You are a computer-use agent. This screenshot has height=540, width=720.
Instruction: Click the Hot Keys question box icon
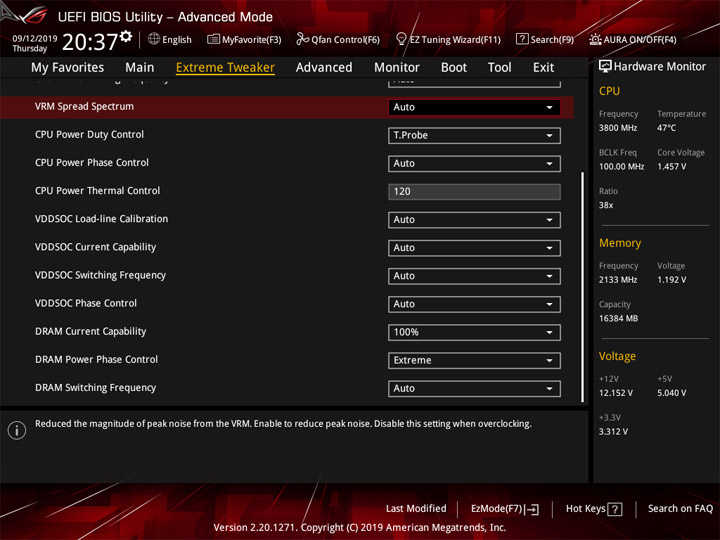[x=615, y=509]
